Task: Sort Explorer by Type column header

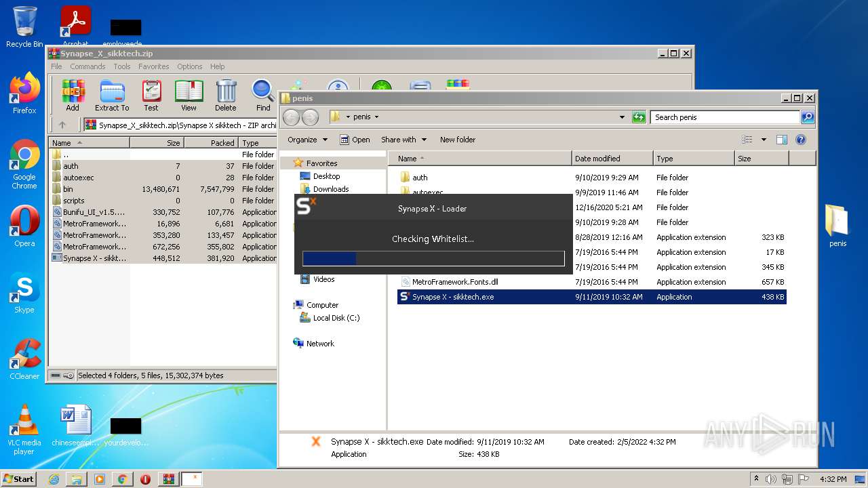Action: [694, 159]
